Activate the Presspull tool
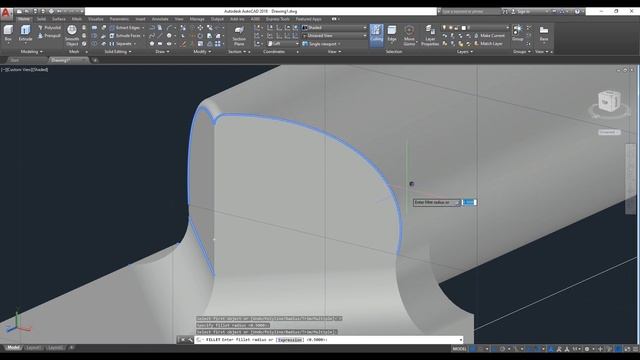This screenshot has width=640, height=360. 49,36
